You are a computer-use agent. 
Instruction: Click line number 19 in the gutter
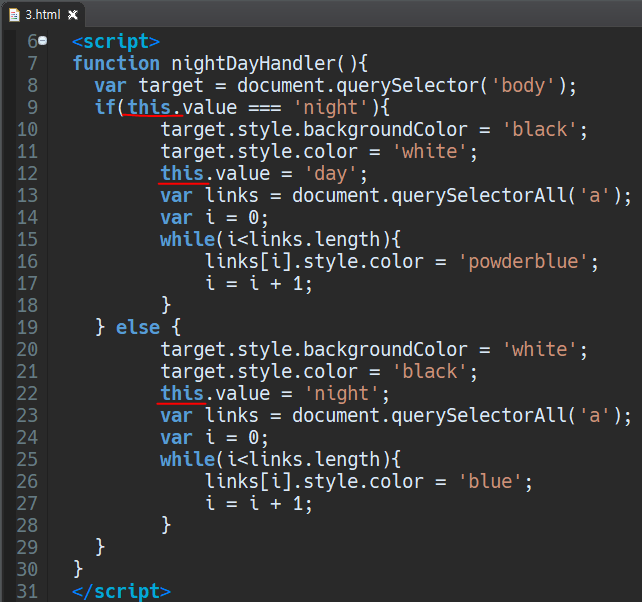pos(27,328)
